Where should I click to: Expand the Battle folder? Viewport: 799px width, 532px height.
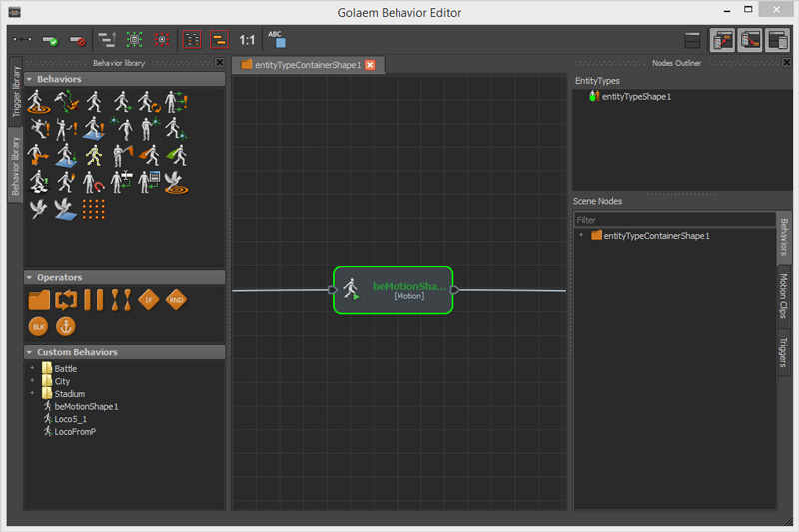click(32, 368)
